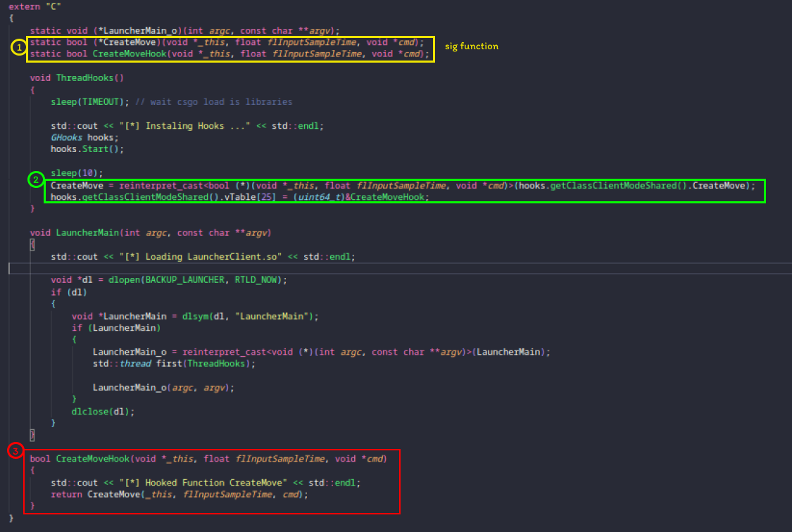792x532 pixels.
Task: Click the dlclose(dl) call
Action: [x=102, y=411]
